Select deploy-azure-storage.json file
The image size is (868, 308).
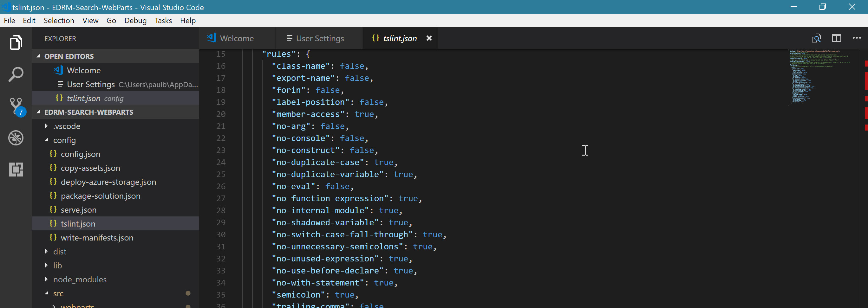(x=108, y=182)
